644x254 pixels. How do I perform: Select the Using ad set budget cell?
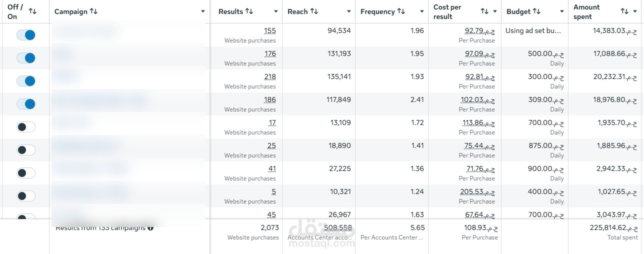pos(533,31)
